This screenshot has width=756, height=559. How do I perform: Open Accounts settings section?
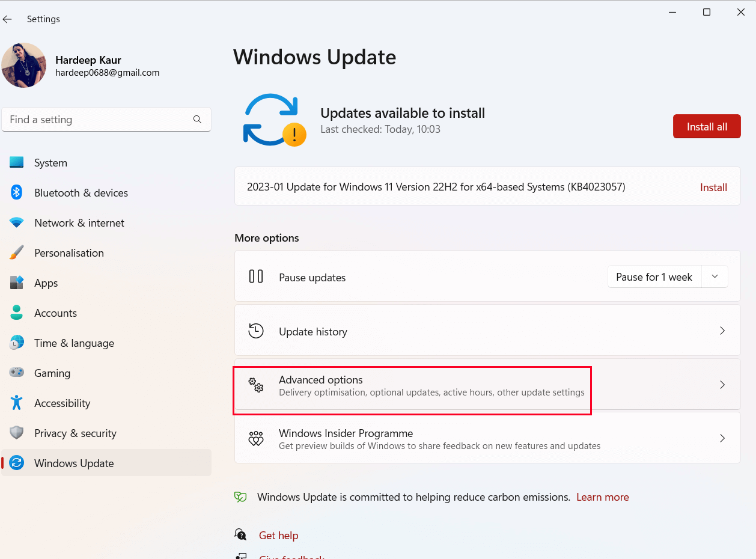pos(106,313)
